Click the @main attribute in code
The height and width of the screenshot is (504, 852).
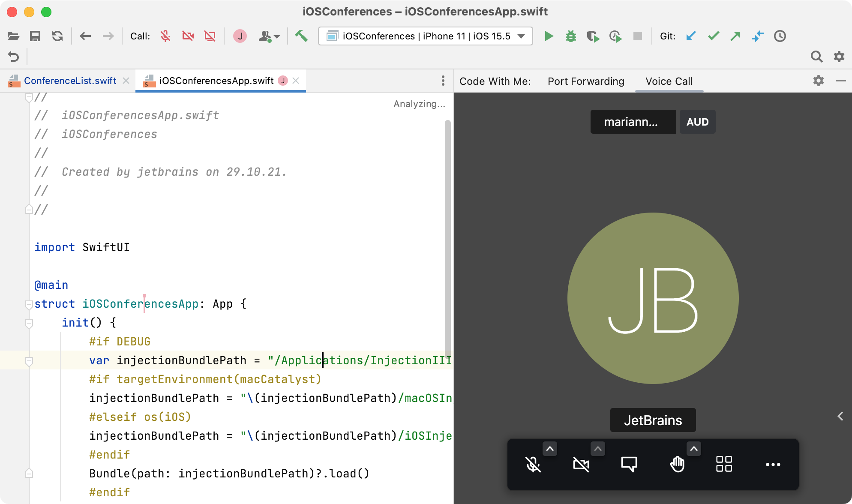51,285
